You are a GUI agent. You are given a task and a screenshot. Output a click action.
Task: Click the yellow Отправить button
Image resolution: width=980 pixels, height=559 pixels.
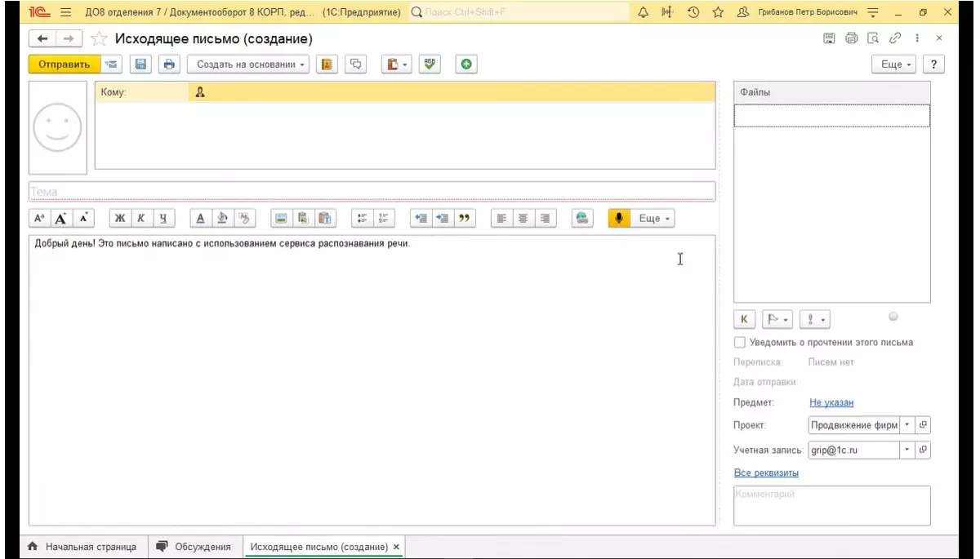(x=64, y=64)
